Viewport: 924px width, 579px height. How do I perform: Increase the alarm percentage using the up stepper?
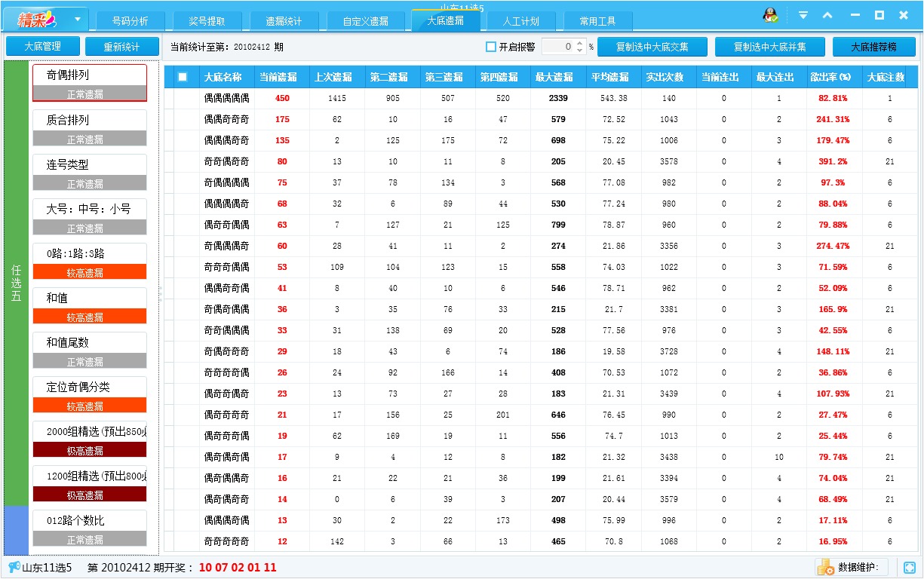click(579, 43)
